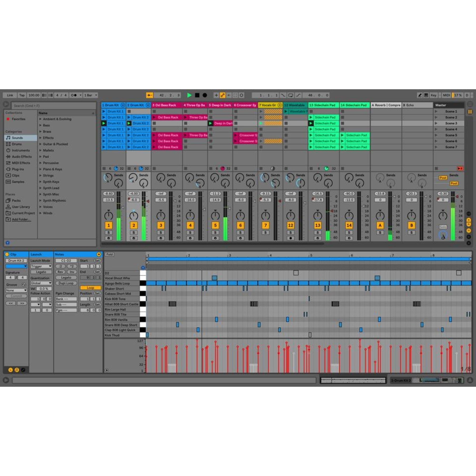Open the Launch Mode Trigger dropdown
The image size is (476, 476).
(x=41, y=266)
